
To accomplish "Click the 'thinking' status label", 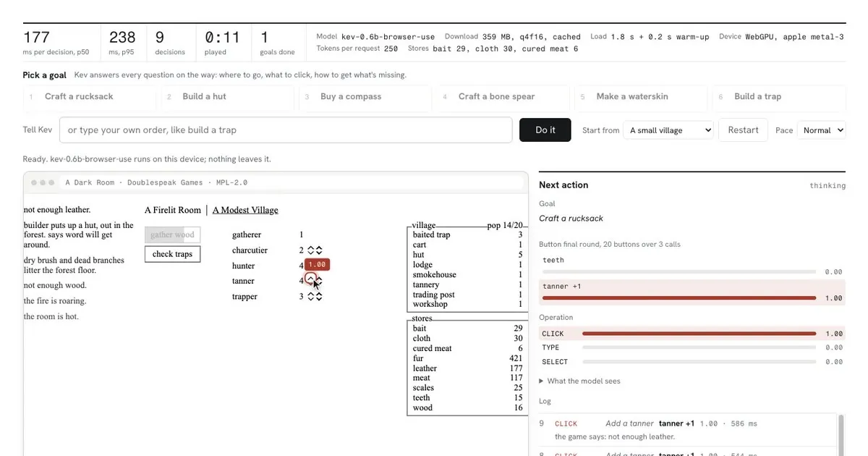I will coord(827,186).
